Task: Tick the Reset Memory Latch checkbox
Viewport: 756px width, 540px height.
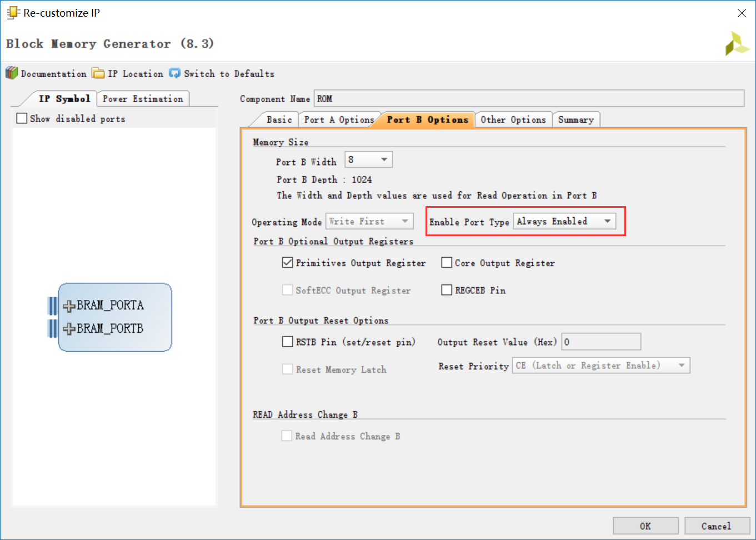Action: click(287, 369)
